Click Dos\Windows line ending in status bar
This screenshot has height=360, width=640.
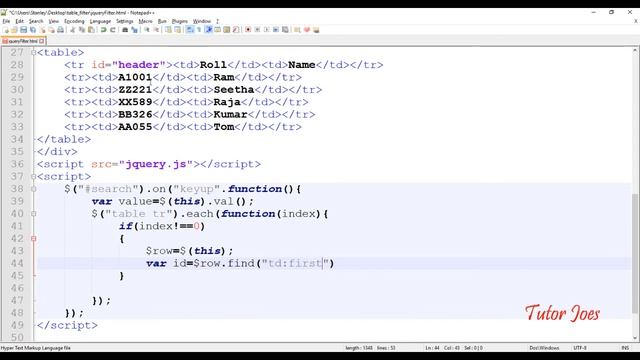544,348
